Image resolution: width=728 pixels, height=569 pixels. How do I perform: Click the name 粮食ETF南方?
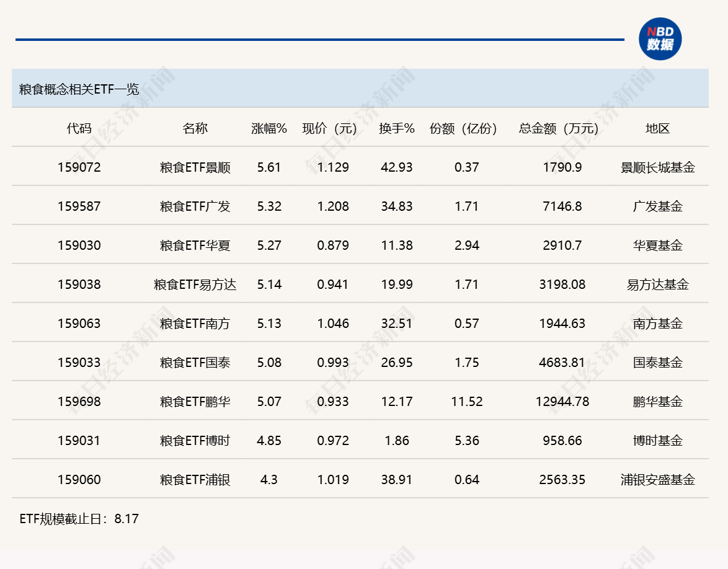pos(195,323)
